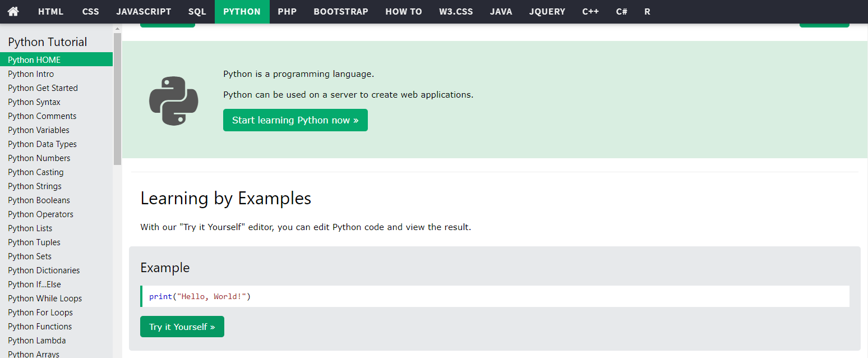The width and height of the screenshot is (868, 358).
Task: Open PHP from the top navbar
Action: tap(287, 11)
